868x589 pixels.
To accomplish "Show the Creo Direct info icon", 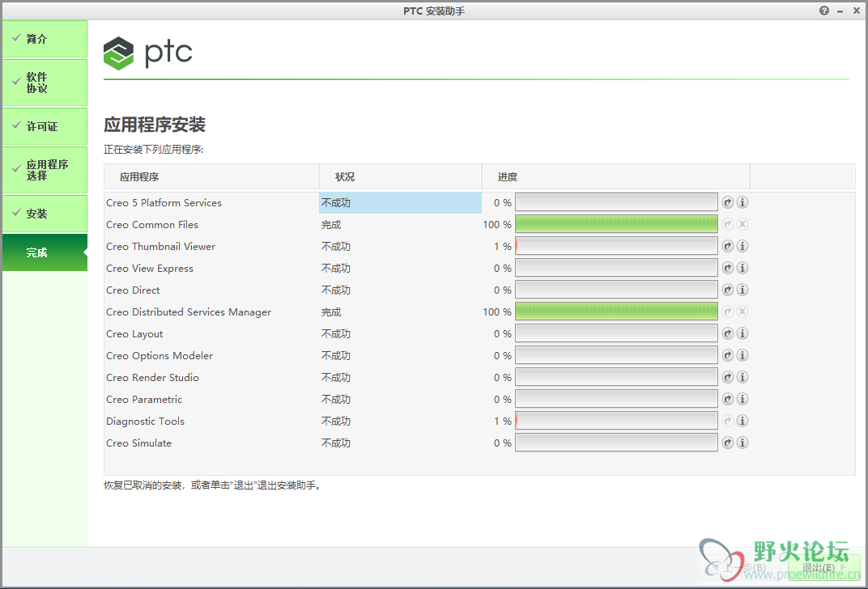I will click(x=742, y=290).
